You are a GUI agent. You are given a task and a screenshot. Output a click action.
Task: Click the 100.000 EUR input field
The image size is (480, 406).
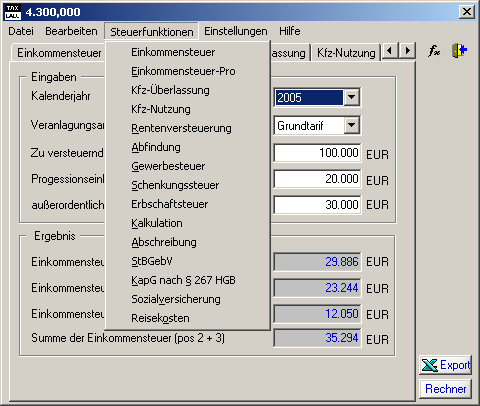317,153
